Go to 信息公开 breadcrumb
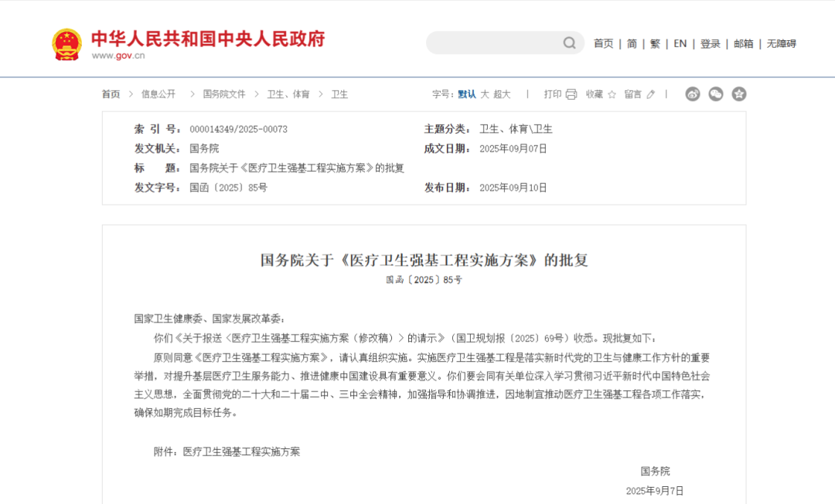This screenshot has width=835, height=504. [x=158, y=94]
